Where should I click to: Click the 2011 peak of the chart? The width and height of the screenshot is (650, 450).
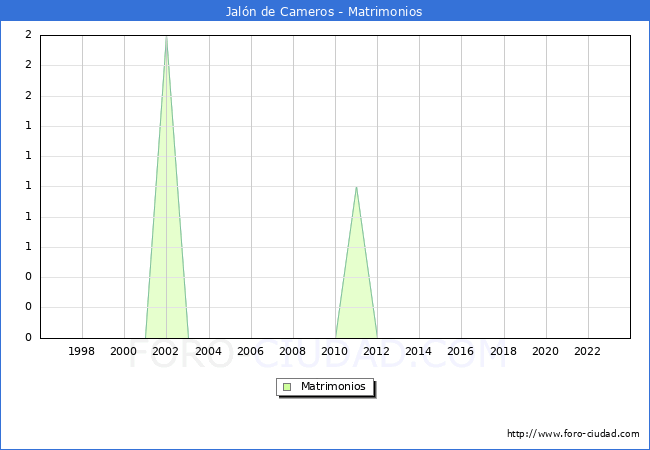point(357,187)
